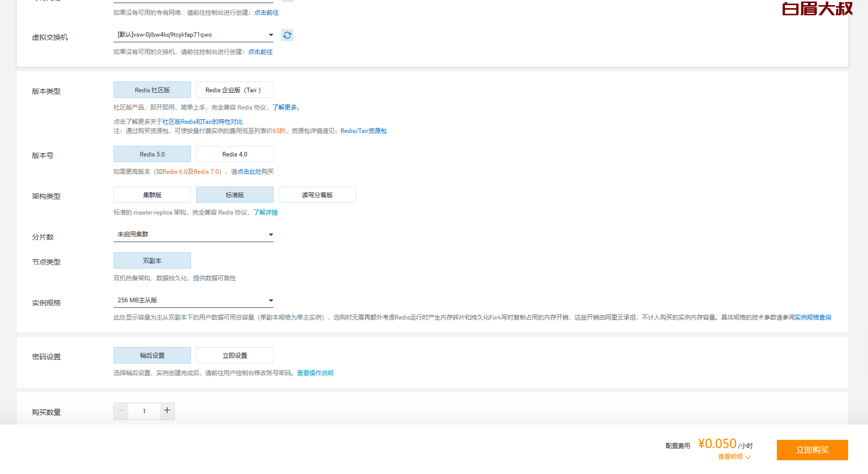Expand the 实例规格 256 MB主从版 dropdown
The image size is (868, 474).
[x=194, y=300]
